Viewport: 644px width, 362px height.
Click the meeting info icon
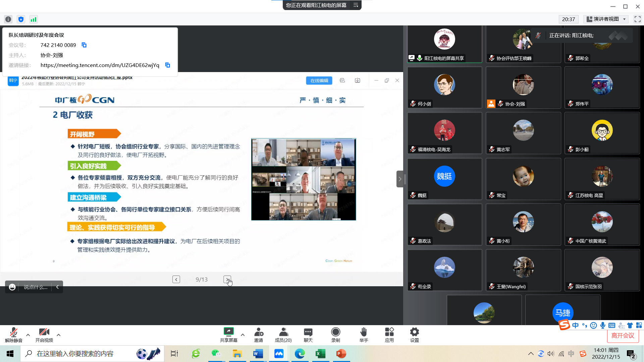tap(8, 19)
